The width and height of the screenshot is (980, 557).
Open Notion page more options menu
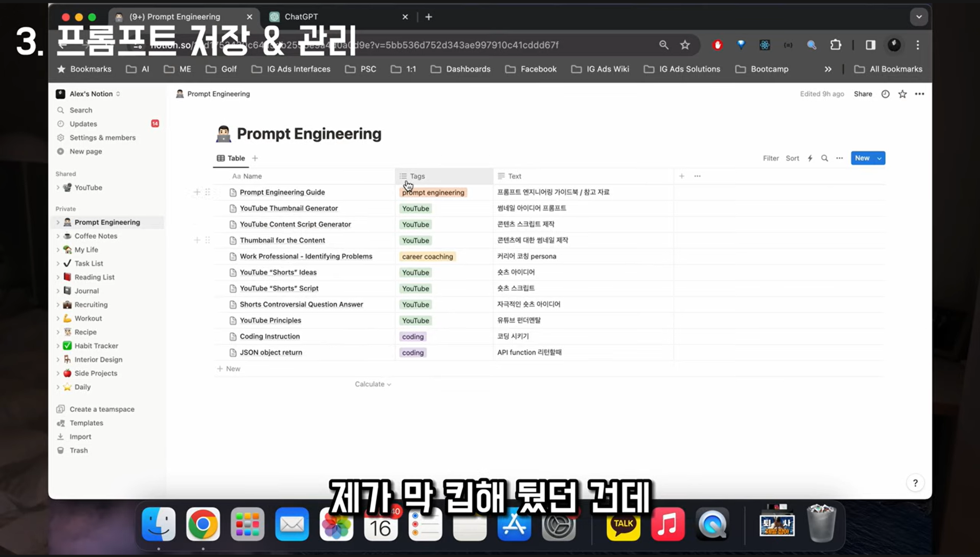click(x=919, y=94)
